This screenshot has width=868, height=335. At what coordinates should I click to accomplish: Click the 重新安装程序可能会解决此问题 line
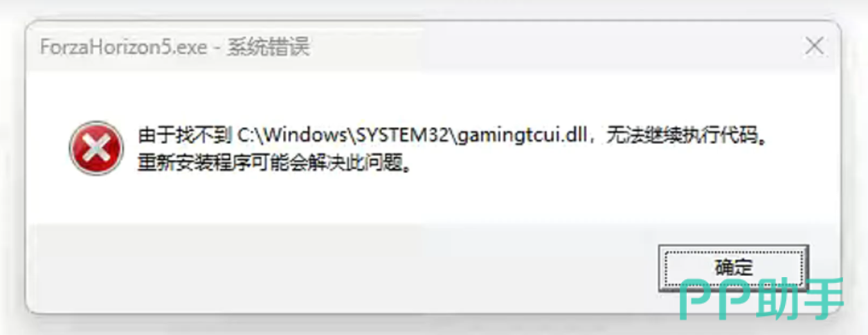tap(270, 164)
